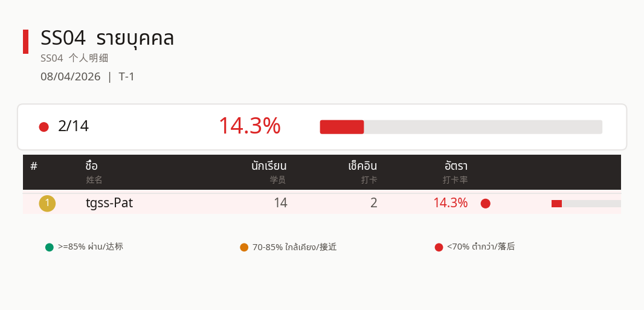Select the นักเรียน column header

point(269,166)
